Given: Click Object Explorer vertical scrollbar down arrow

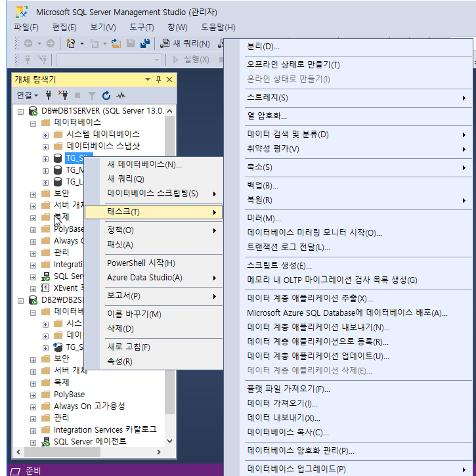Looking at the screenshot, I should pos(170,441).
